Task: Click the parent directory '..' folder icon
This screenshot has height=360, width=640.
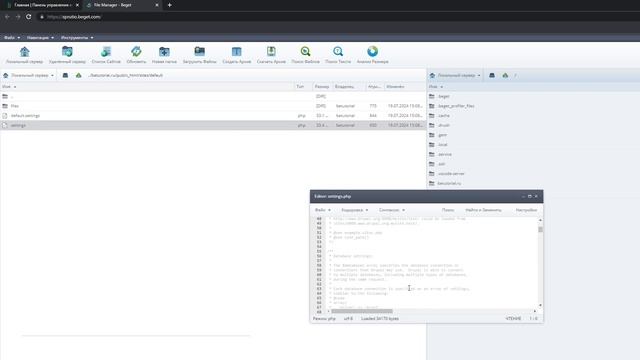Action: tap(5, 96)
